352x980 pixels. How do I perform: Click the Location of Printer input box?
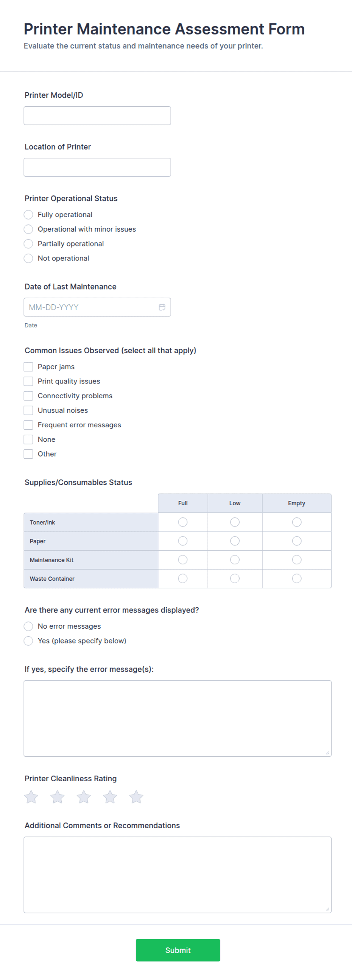97,167
